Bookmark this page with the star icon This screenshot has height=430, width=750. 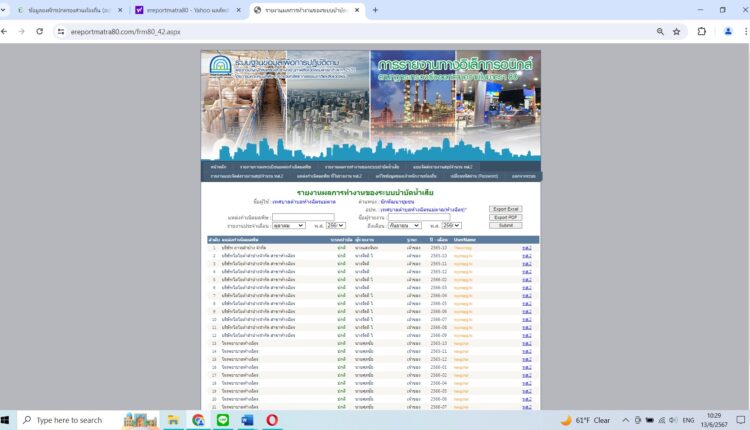(677, 31)
